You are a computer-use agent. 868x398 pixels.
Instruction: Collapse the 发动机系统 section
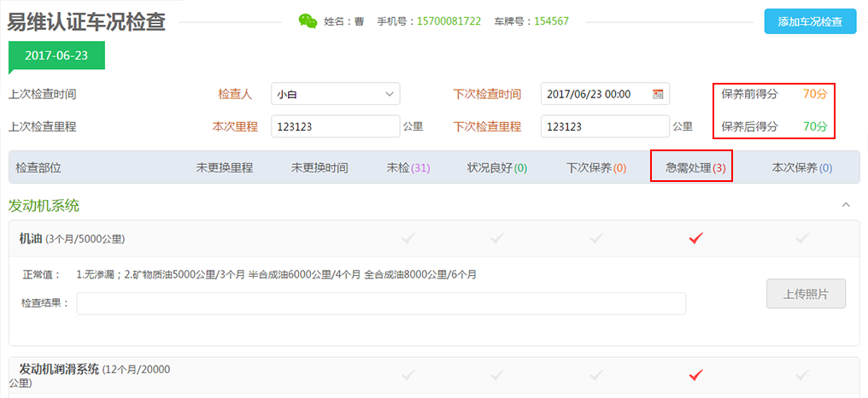[x=846, y=205]
